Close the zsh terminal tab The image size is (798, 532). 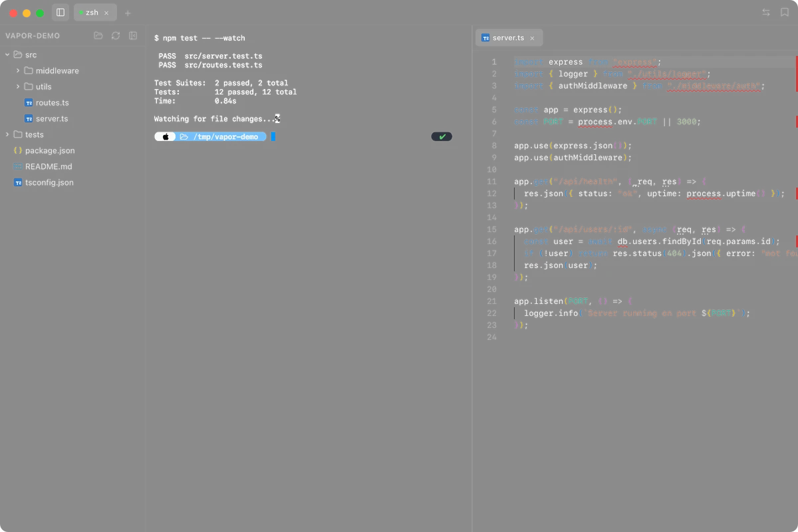(106, 13)
